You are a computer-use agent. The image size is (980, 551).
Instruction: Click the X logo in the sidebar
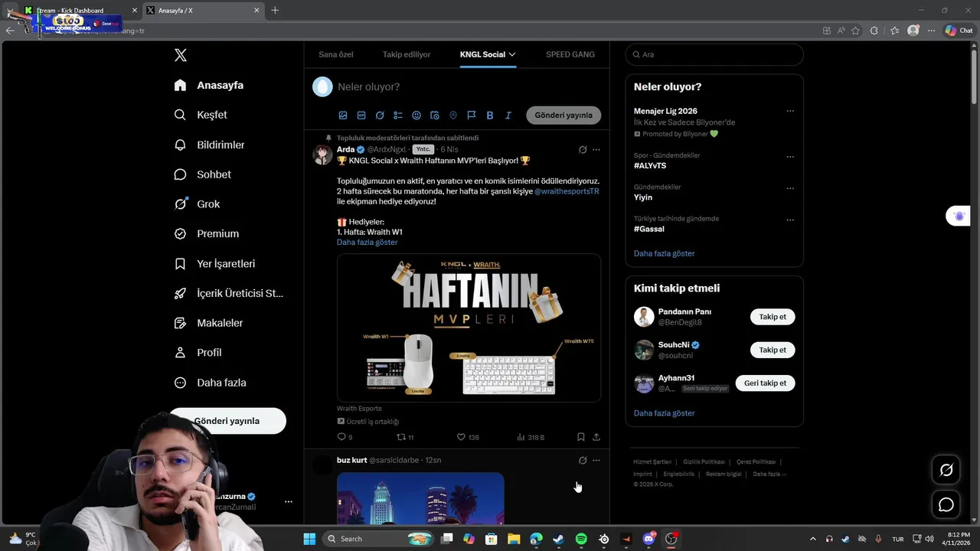tap(180, 55)
